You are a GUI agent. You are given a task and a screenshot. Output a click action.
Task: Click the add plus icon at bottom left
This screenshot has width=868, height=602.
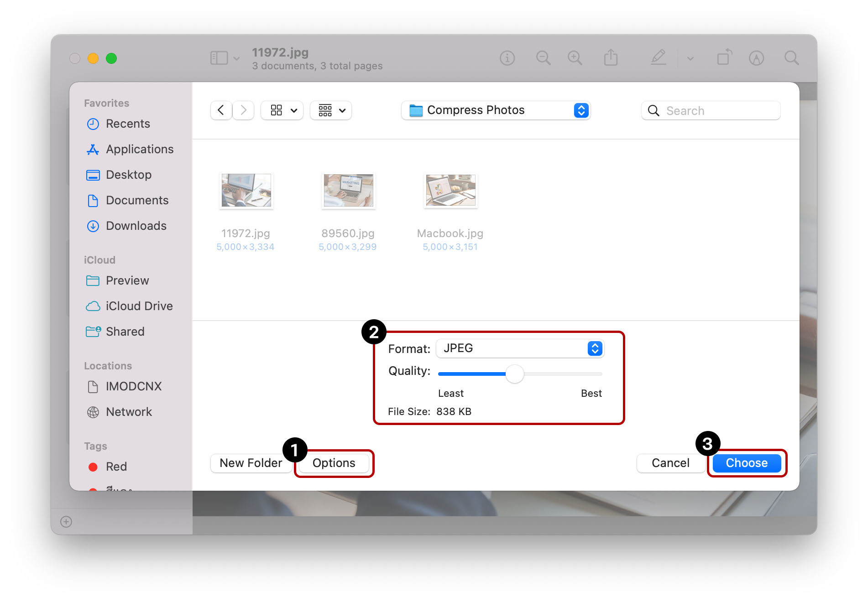[x=66, y=522]
